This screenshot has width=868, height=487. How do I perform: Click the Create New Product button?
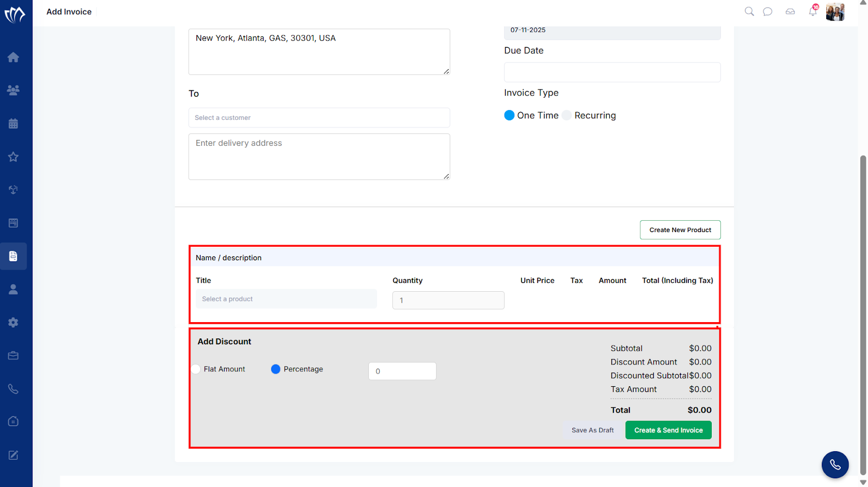680,230
